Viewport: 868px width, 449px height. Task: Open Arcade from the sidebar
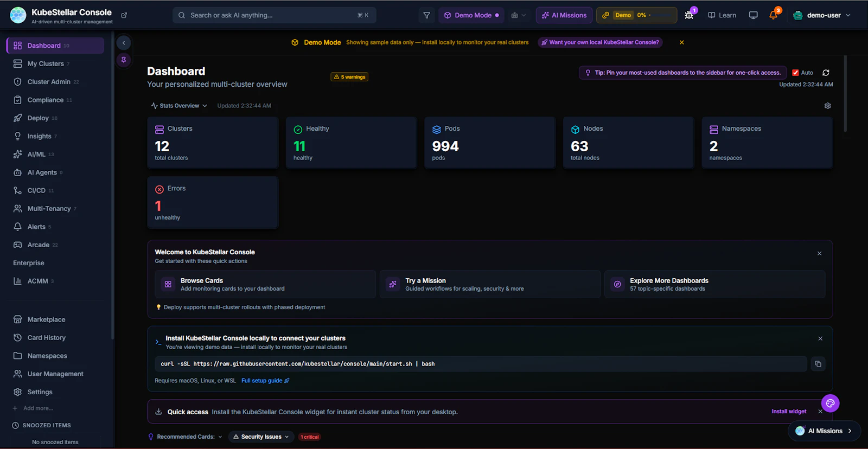coord(55,245)
